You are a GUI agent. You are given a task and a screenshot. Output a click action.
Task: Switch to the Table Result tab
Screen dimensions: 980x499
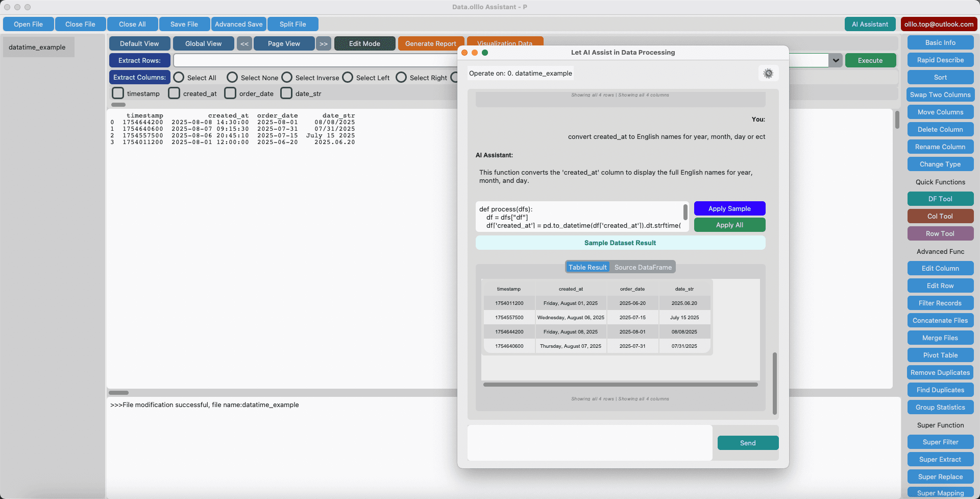587,267
